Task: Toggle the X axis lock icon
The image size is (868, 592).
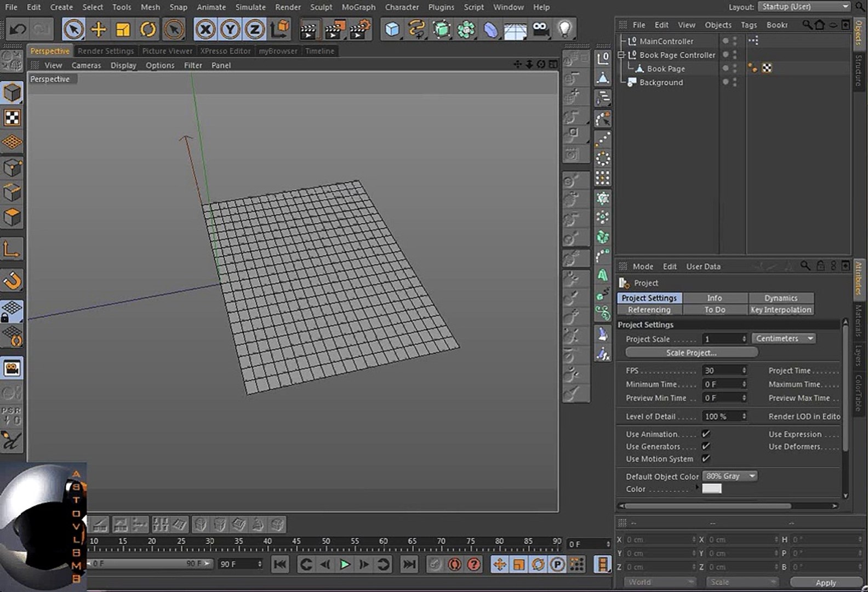Action: pos(205,29)
